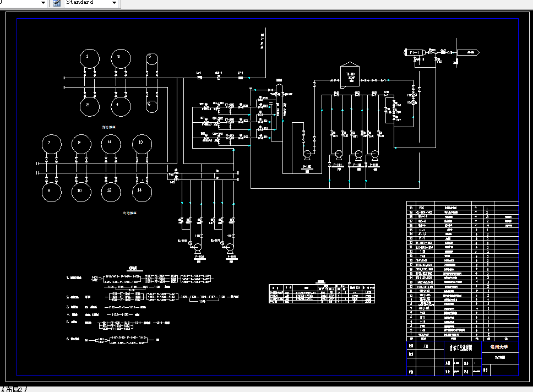This screenshot has width=533, height=392.
Task: Select tank circle number 2
Action: [x=90, y=107]
